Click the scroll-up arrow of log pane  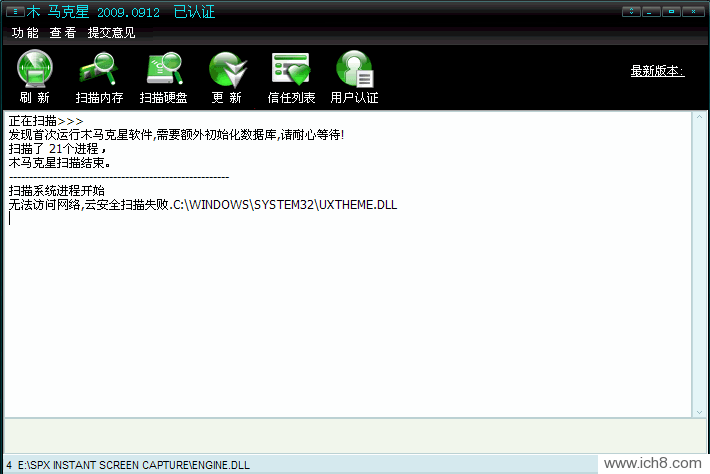pyautogui.click(x=698, y=120)
